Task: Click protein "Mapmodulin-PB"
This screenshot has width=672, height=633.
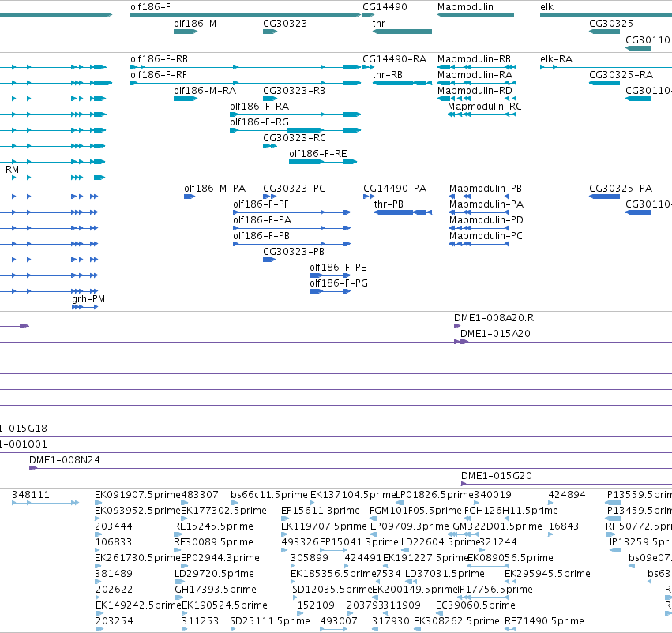Action: coord(486,189)
